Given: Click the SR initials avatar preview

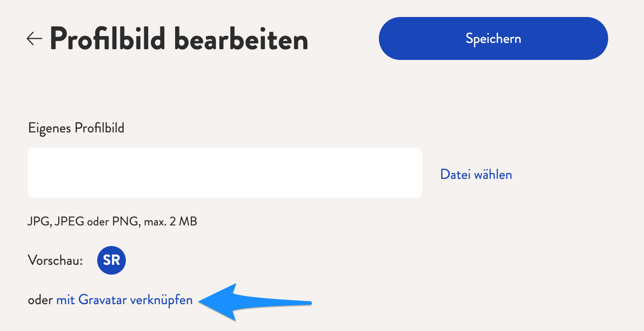Looking at the screenshot, I should click(x=112, y=260).
